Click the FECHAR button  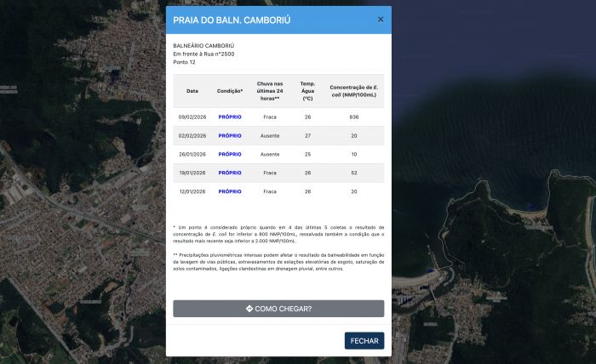(364, 340)
